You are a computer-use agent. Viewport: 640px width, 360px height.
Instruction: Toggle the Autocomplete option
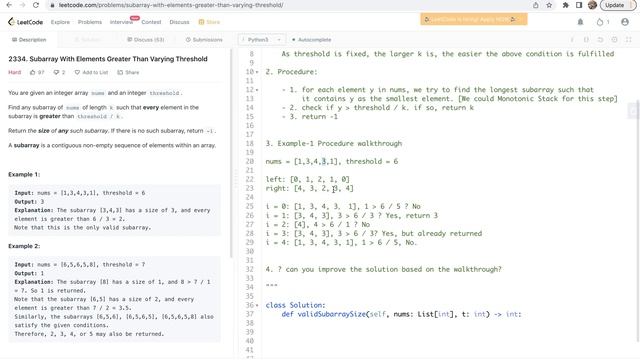[x=312, y=40]
